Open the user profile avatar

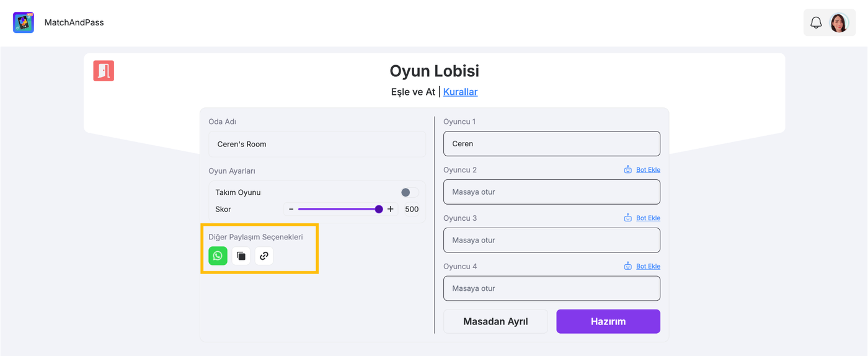[839, 23]
